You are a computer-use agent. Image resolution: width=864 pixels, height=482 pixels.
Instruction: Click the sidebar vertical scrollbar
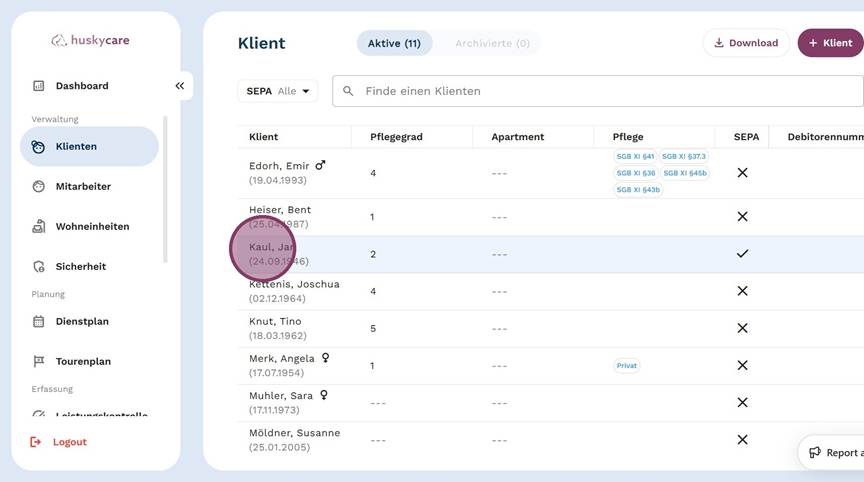165,190
